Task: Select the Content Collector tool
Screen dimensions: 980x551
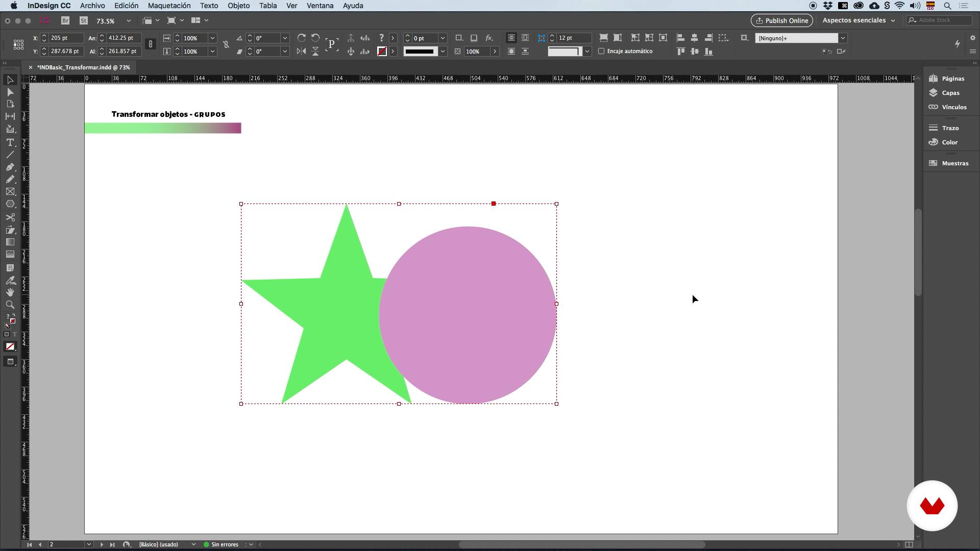Action: (x=10, y=129)
